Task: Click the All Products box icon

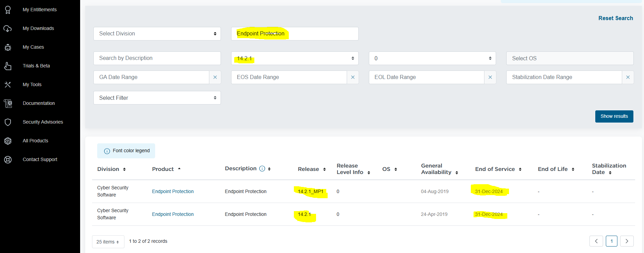Action: [x=8, y=141]
